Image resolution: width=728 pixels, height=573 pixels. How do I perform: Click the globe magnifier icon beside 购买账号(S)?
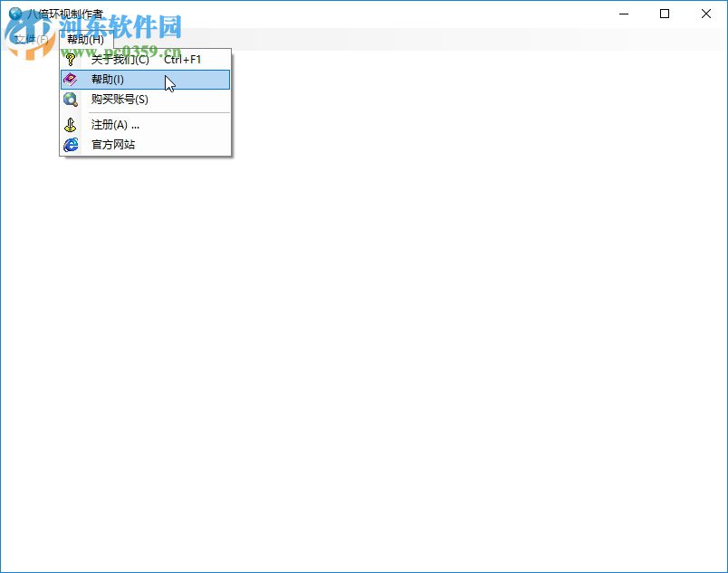tap(72, 100)
